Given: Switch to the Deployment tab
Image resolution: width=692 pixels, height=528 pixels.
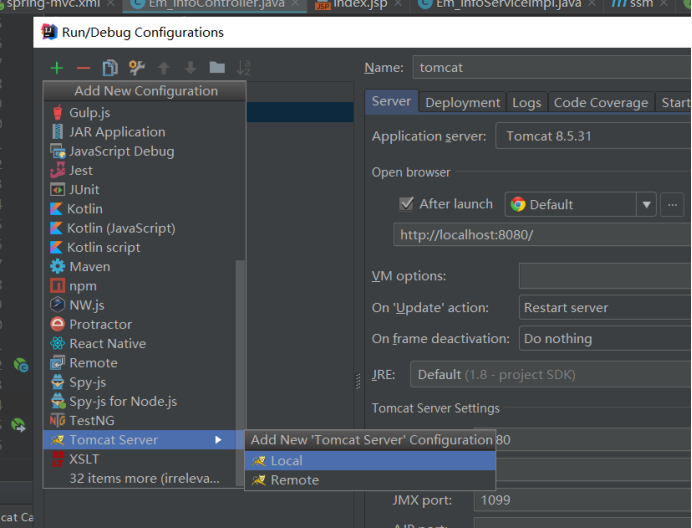Looking at the screenshot, I should [x=463, y=102].
